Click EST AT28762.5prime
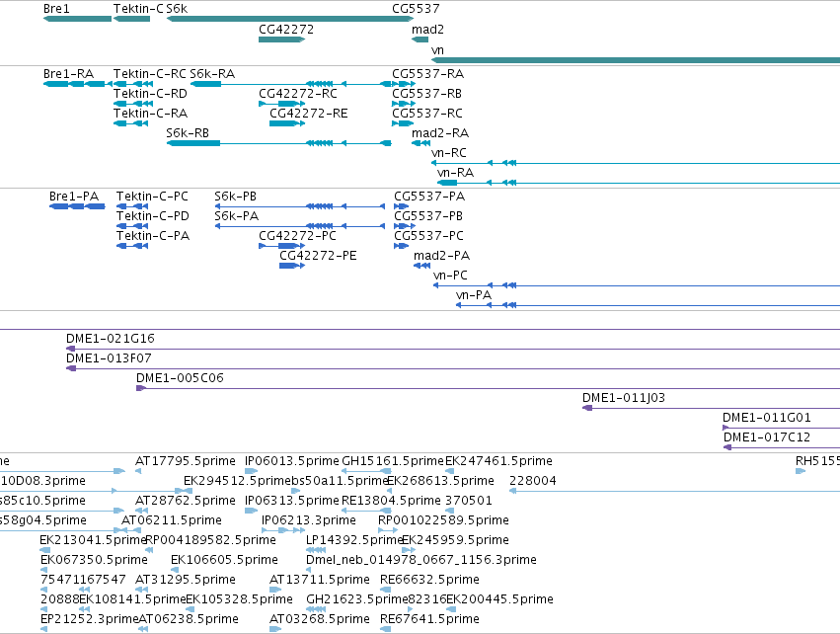The height and width of the screenshot is (634, 840). click(x=186, y=501)
